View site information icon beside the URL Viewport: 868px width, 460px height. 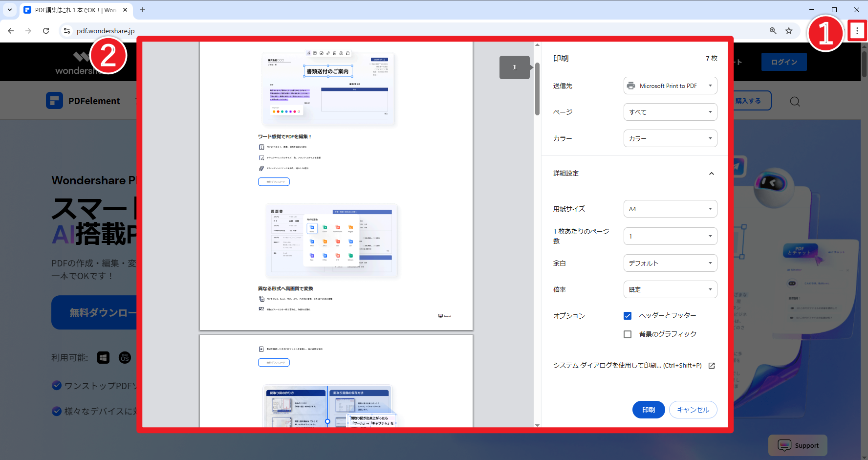[67, 31]
